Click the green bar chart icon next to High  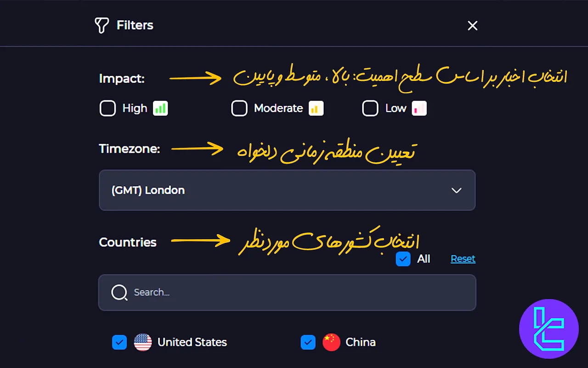coord(161,108)
